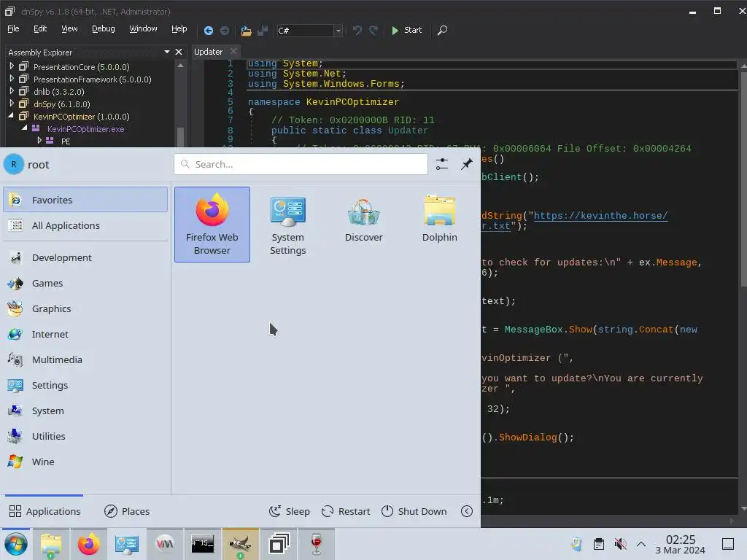Expand the PE node in Assembly Explorer
747x560 pixels.
pyautogui.click(x=39, y=141)
